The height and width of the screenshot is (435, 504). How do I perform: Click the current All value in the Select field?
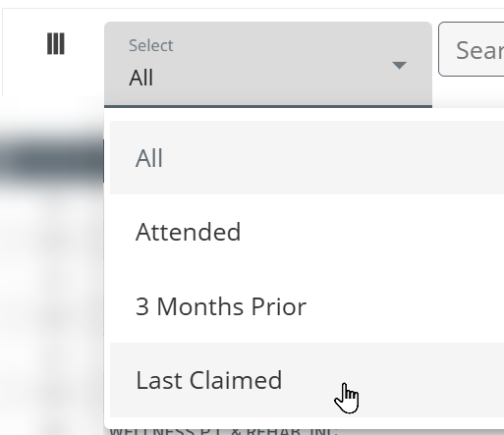point(141,78)
